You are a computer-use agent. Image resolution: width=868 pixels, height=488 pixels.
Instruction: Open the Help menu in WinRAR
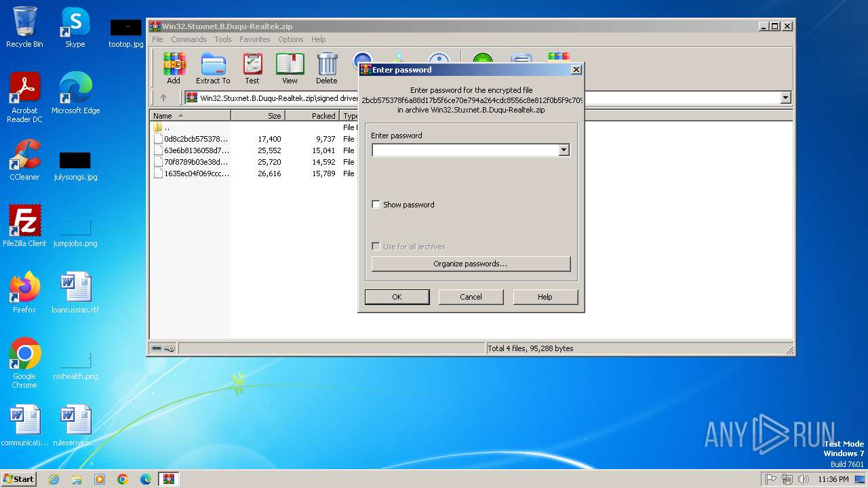coord(319,39)
